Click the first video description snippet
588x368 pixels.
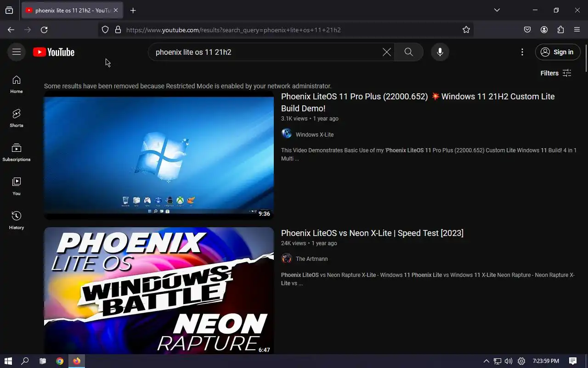[x=429, y=155]
